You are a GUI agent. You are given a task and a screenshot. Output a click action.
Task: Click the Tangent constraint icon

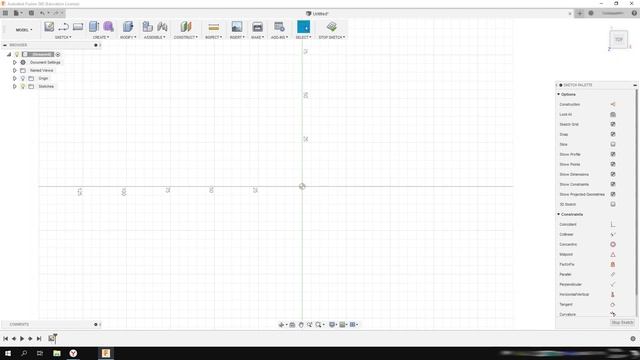pos(613,304)
